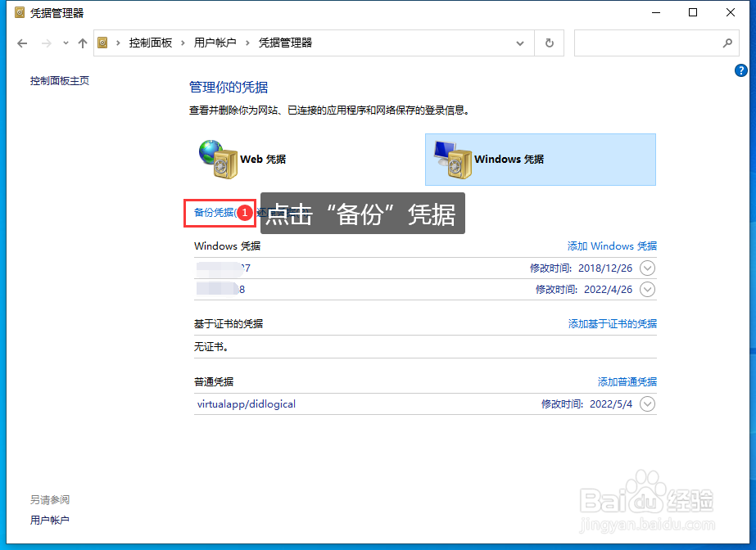Click the up navigation arrow
Viewport: 756px width, 550px height.
(82, 43)
